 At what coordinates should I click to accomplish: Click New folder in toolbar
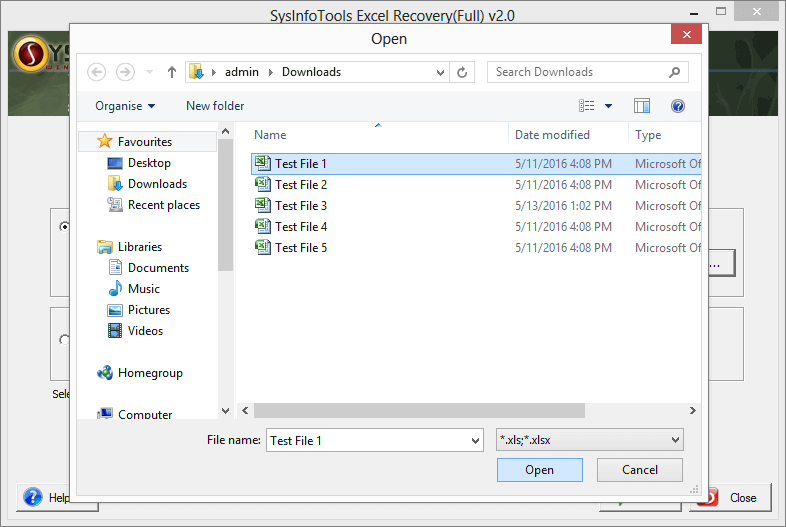coord(215,106)
